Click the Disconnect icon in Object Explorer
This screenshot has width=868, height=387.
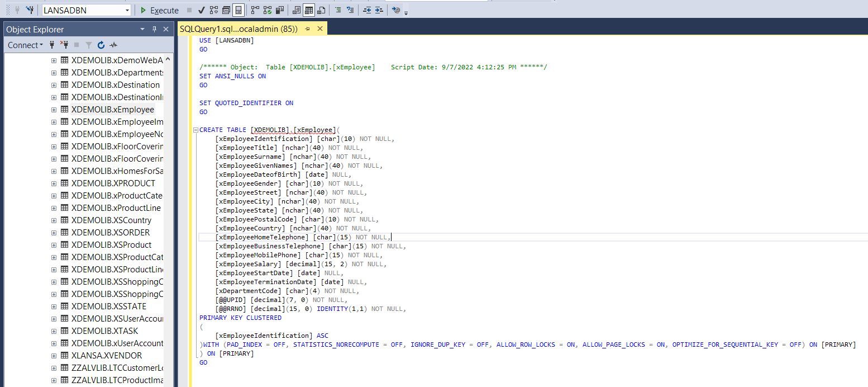64,45
